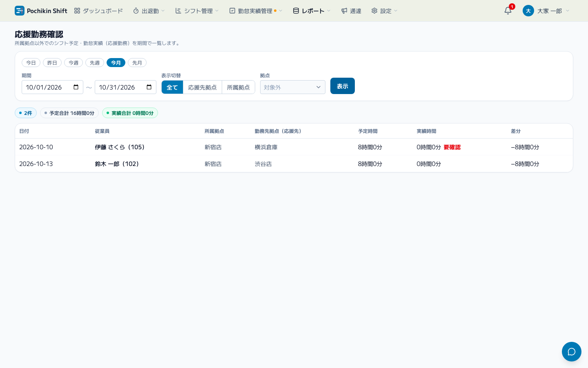The width and height of the screenshot is (588, 368).
Task: Click the 2件 count badge
Action: [x=26, y=113]
